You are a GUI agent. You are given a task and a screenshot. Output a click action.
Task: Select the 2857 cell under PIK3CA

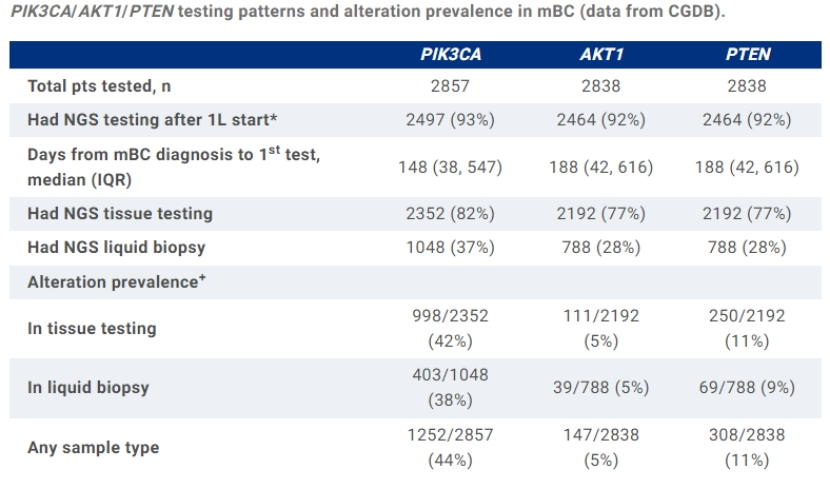coord(450,87)
